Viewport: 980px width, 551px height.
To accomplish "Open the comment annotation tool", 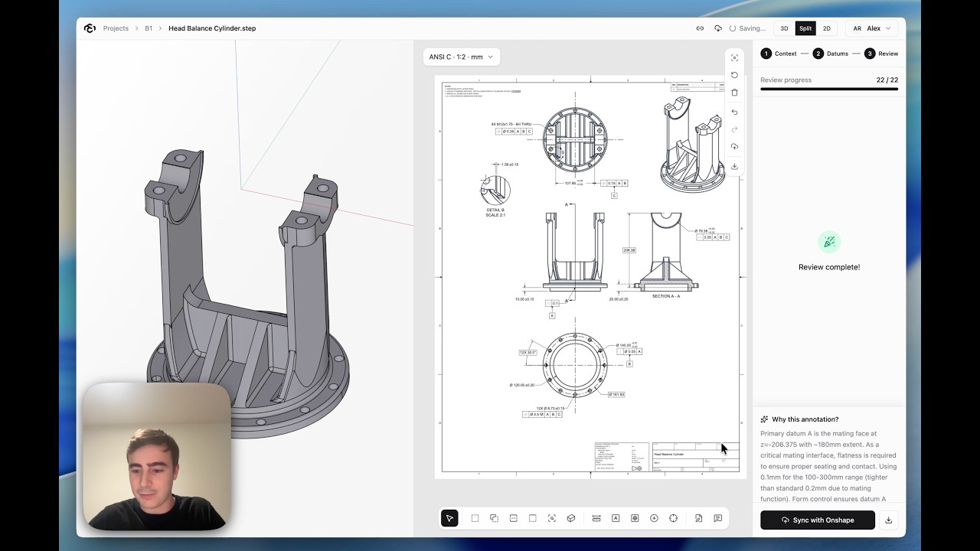I will coord(717,518).
